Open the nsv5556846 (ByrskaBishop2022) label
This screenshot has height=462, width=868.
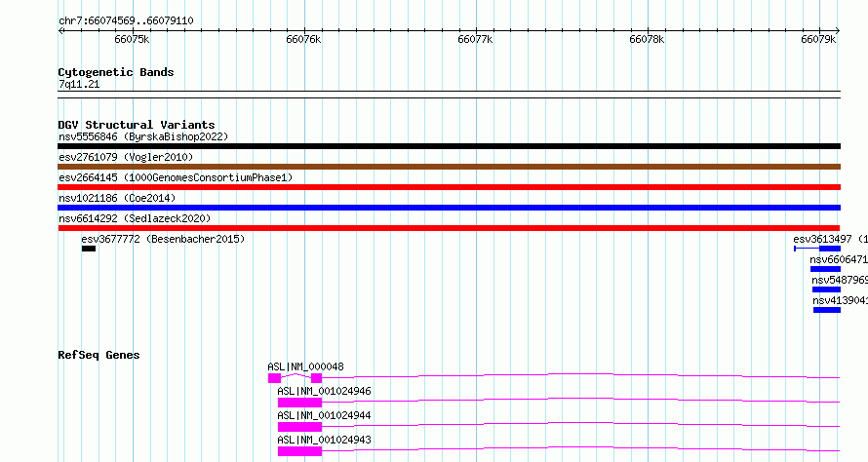coord(143,136)
